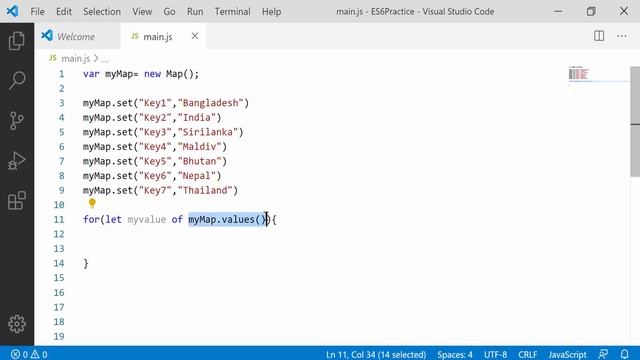Click main.js in the breadcrumb
The height and width of the screenshot is (360, 640).
pos(76,58)
